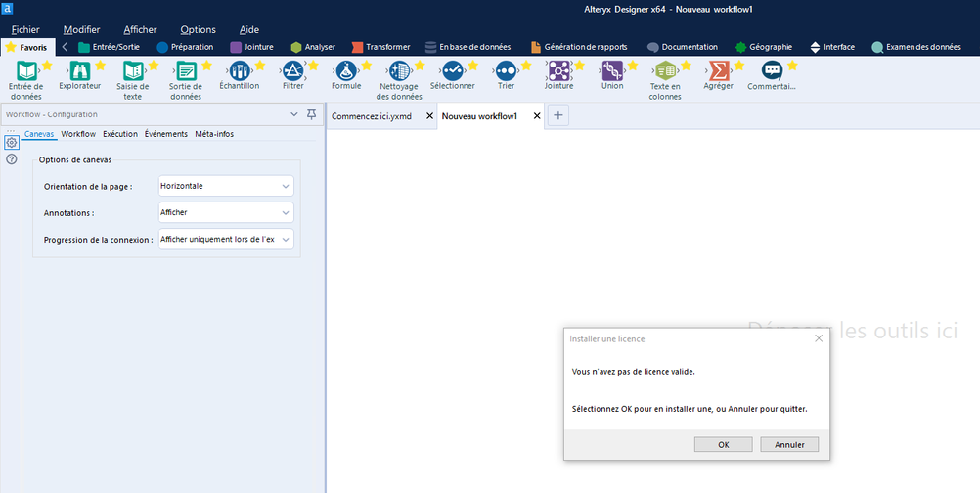Viewport: 980px width, 493px height.
Task: Open the help question mark icon
Action: pyautogui.click(x=12, y=159)
